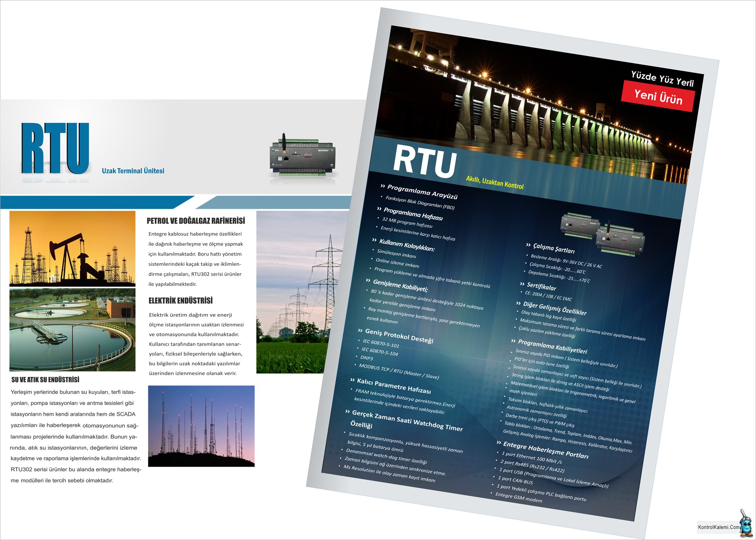Click the '32 MB program hafızası' bullet
The width and height of the screenshot is (756, 540).
(407, 222)
